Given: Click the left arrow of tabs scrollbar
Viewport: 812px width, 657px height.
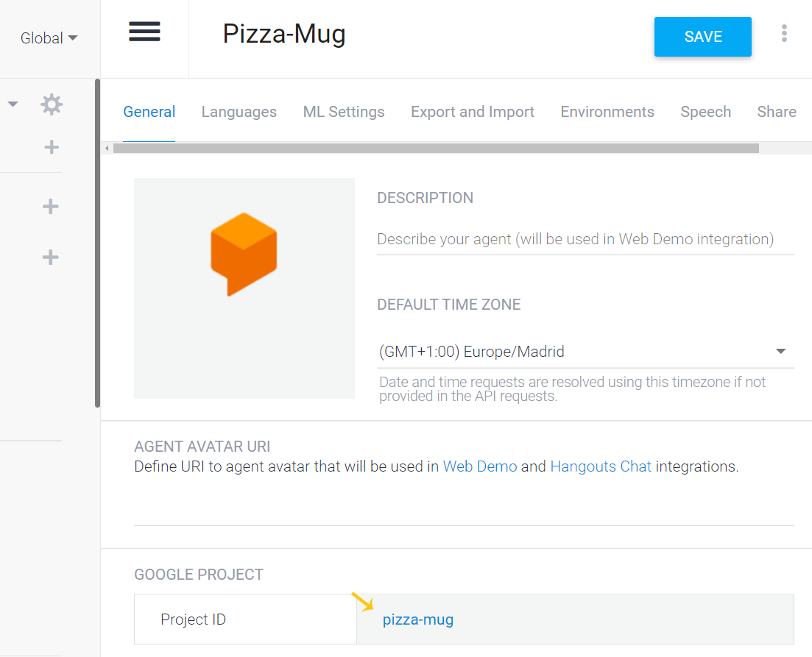Looking at the screenshot, I should point(107,149).
